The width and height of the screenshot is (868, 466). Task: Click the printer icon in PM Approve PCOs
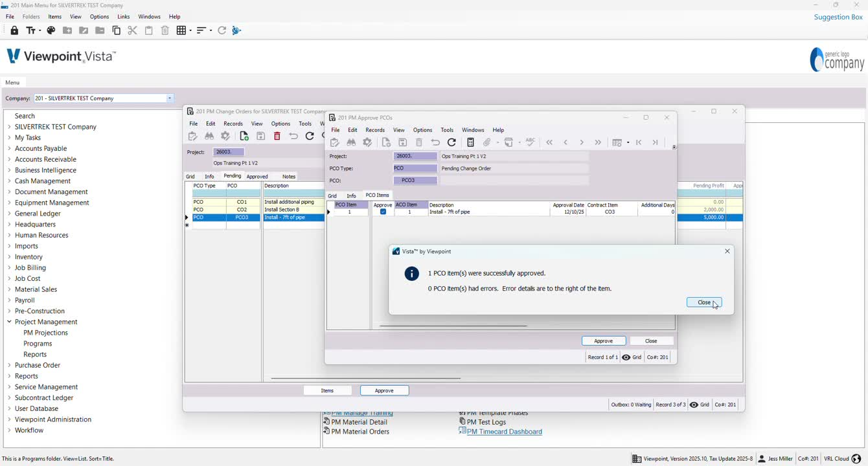click(509, 142)
